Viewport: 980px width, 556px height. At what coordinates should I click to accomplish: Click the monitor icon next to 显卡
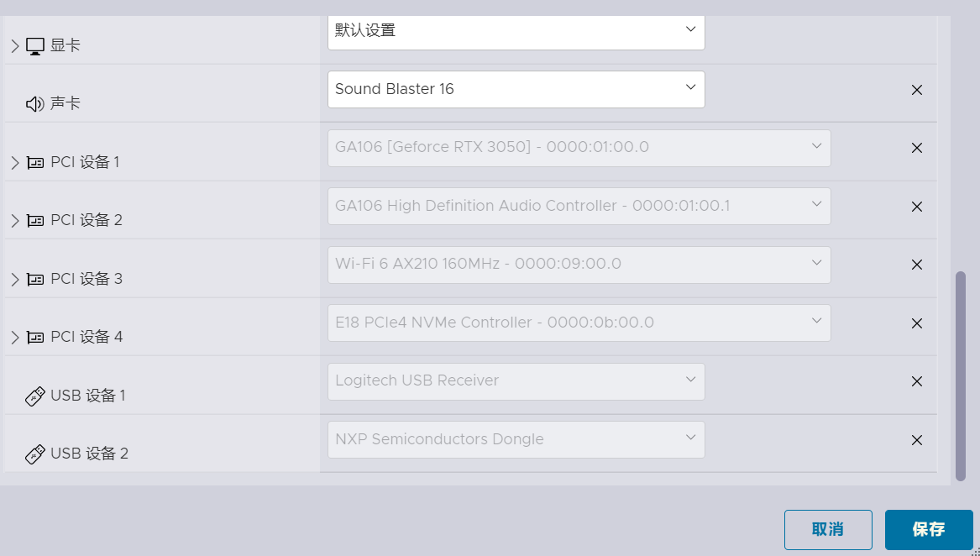coord(35,46)
